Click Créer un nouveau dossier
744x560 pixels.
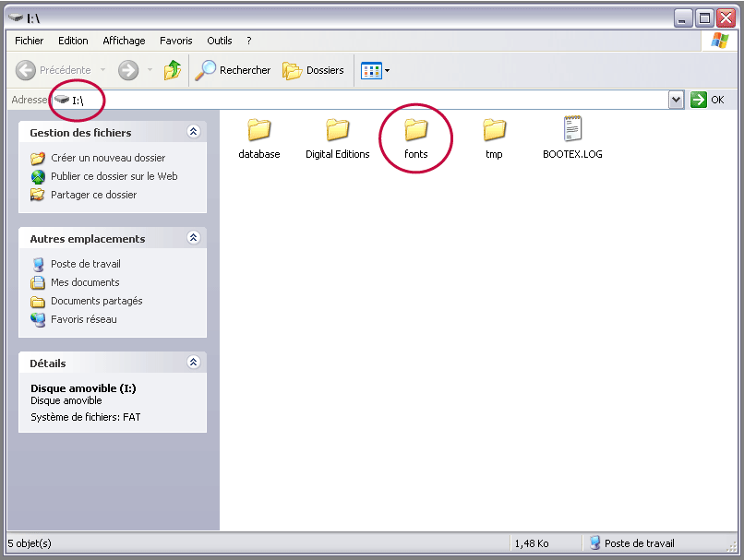98,158
